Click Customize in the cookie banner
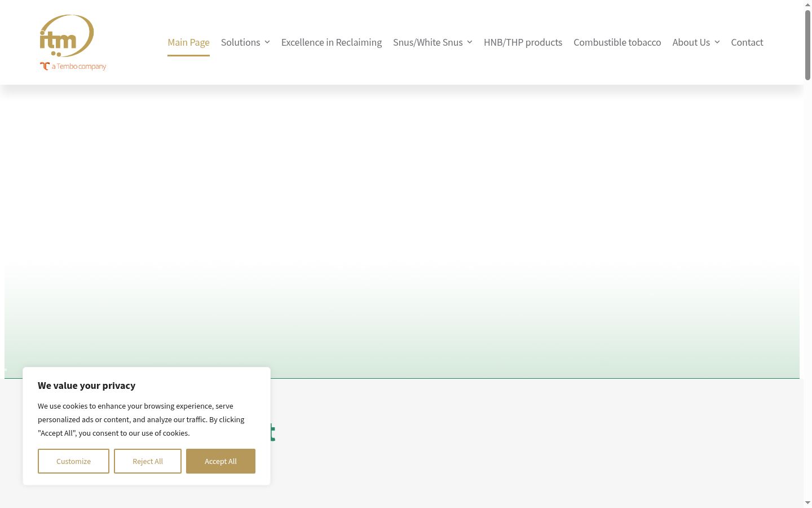 [73, 461]
